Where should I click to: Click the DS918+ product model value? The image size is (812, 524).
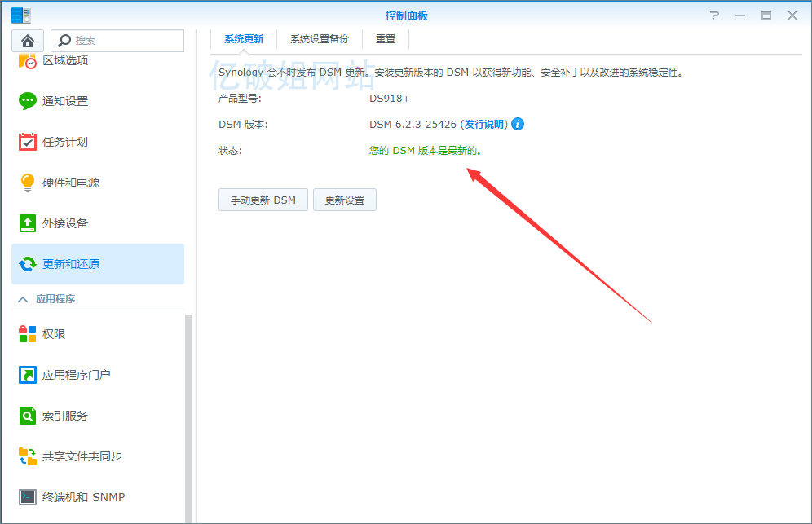coord(390,99)
